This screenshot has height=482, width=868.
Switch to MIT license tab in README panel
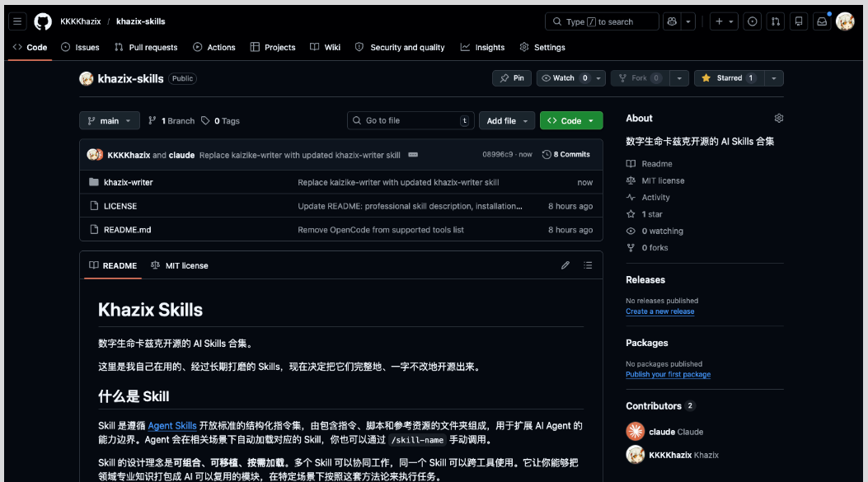tap(180, 265)
